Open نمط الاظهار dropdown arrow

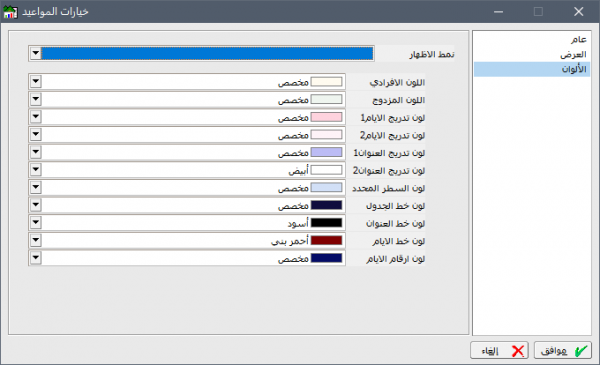36,53
